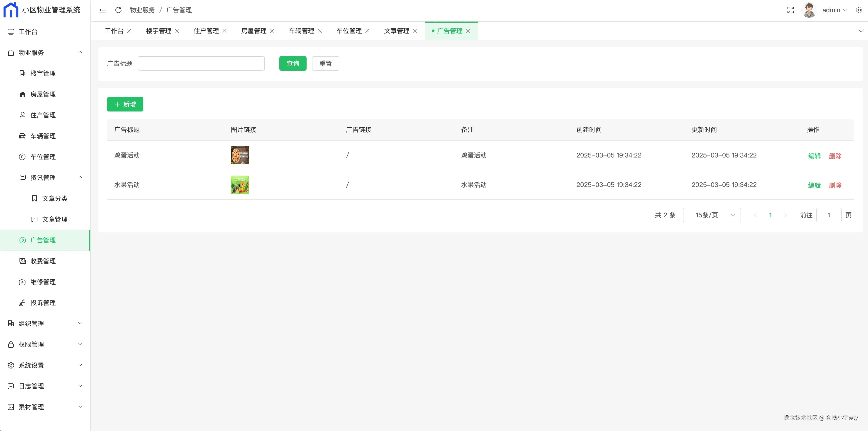
Task: Click the 鸡蛋活动 ad thumbnail image
Action: (240, 155)
